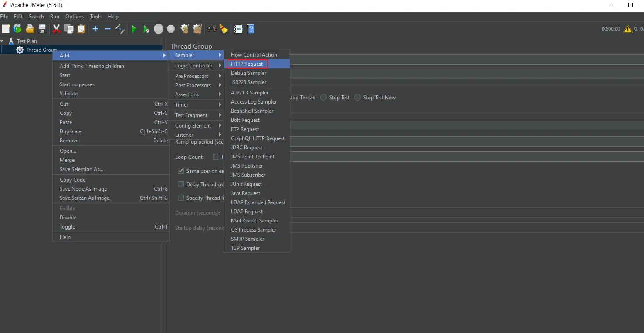Open the Help menu in the menu bar

tap(113, 17)
